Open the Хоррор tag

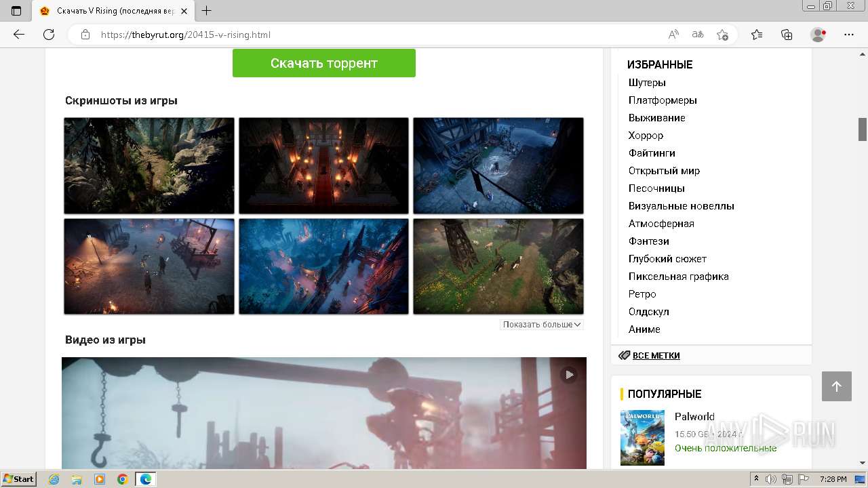(646, 136)
